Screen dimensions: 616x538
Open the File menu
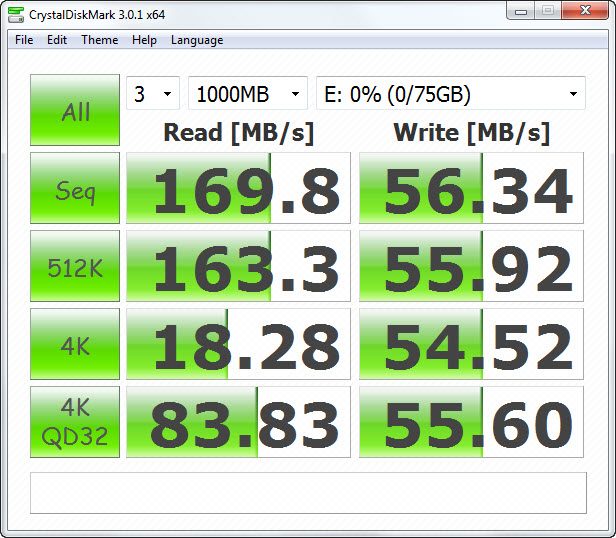24,40
